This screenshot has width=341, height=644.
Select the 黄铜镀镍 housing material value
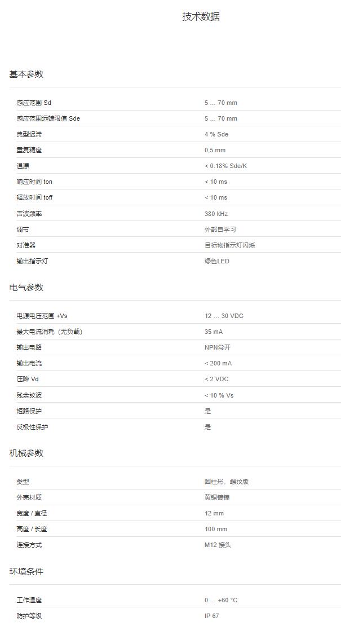pos(217,497)
